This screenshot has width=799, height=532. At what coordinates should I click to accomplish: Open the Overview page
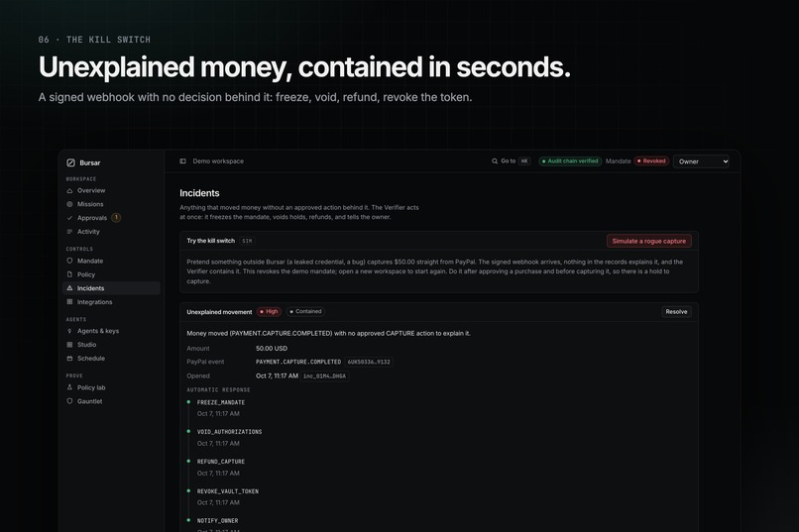(111, 190)
